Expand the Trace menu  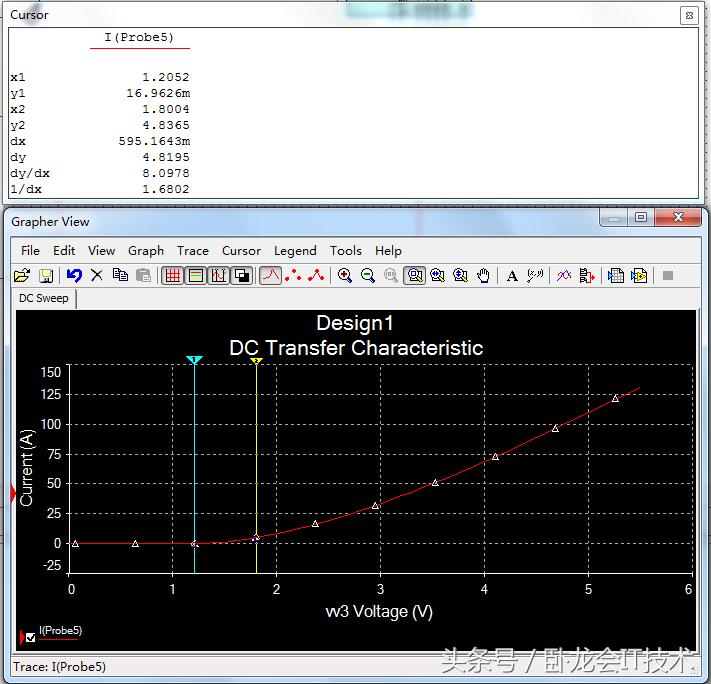coord(193,251)
